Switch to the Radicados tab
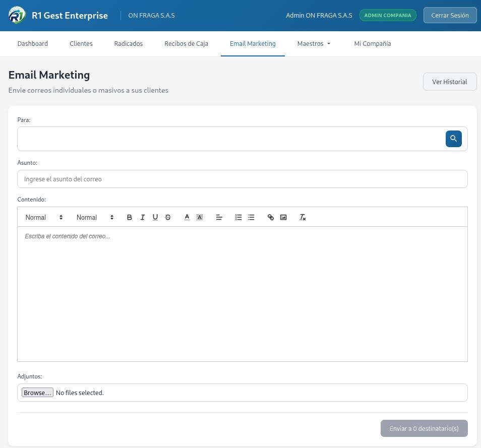Viewport: 481px width, 448px height. tap(129, 43)
